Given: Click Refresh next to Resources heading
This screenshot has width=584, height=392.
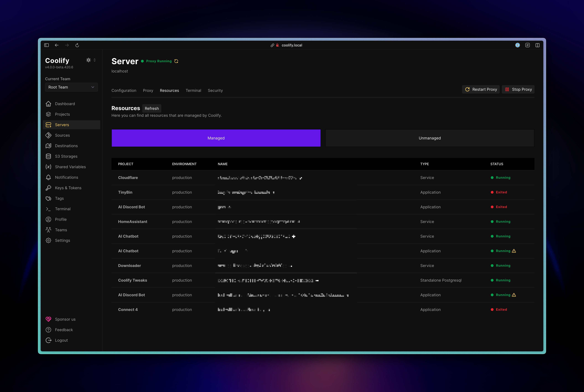Looking at the screenshot, I should (x=151, y=108).
